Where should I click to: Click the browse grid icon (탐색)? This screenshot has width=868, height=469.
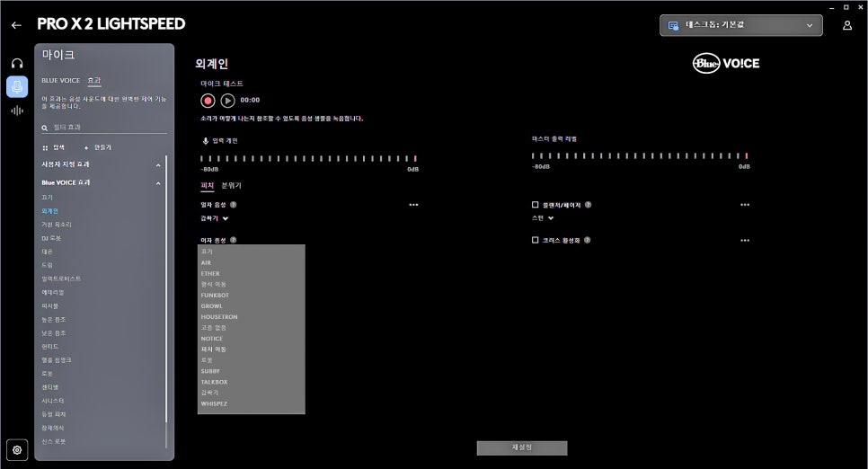45,148
